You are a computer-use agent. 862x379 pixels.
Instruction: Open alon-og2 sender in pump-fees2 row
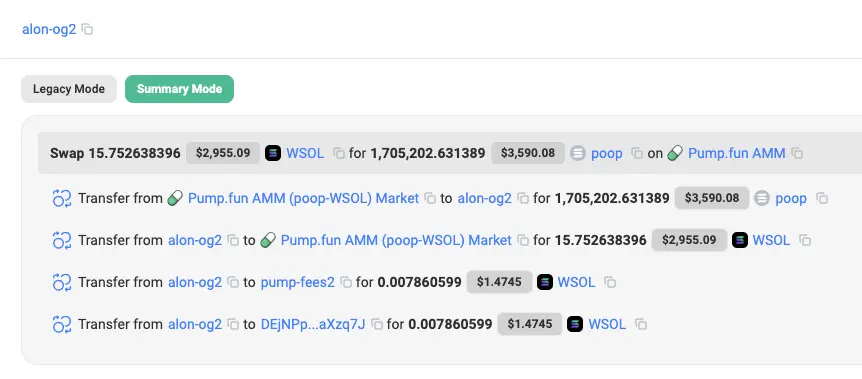[x=195, y=282]
